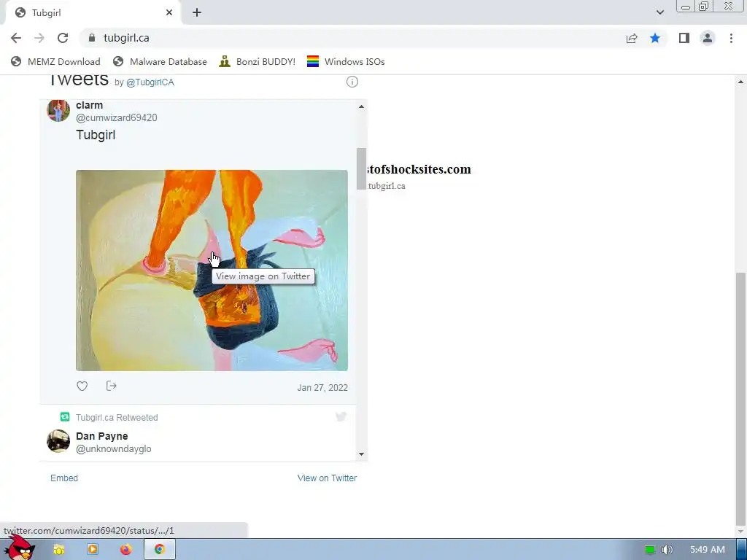
Task: Click the timeline scrollbar up arrow
Action: (x=361, y=106)
